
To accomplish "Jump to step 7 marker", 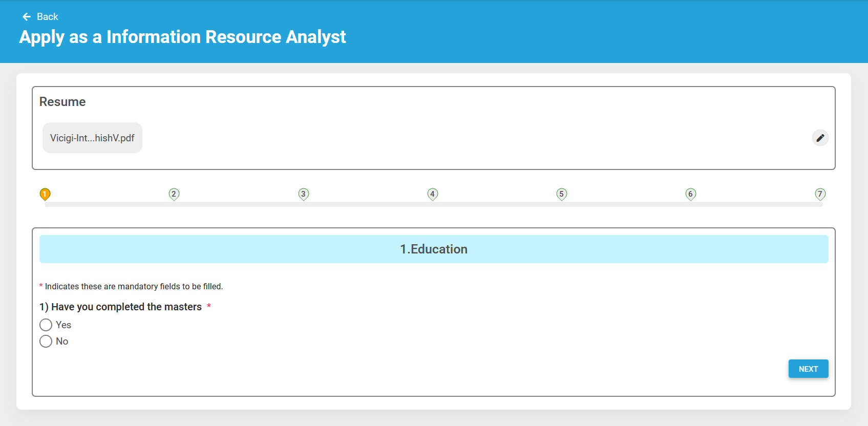I will click(820, 194).
